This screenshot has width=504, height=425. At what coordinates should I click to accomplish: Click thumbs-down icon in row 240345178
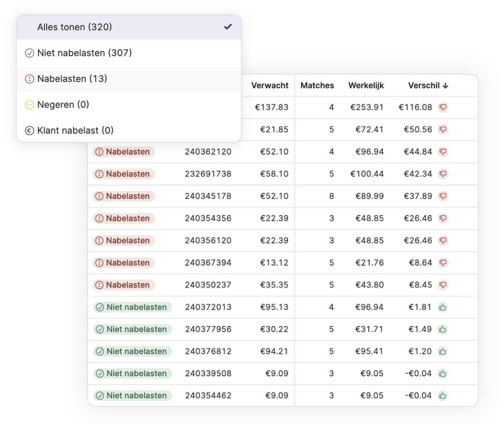[443, 196]
